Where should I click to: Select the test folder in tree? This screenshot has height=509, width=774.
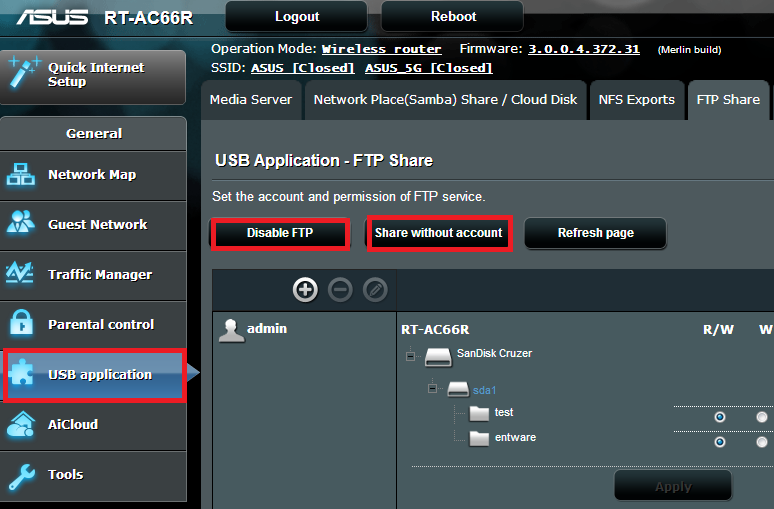pyautogui.click(x=503, y=413)
